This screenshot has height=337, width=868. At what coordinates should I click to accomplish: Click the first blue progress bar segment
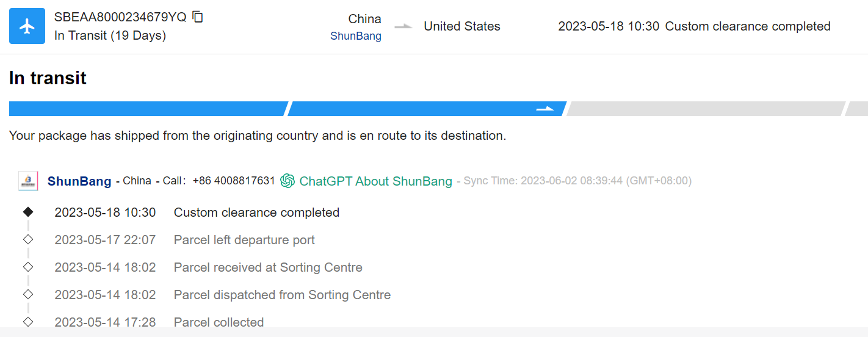pos(146,109)
